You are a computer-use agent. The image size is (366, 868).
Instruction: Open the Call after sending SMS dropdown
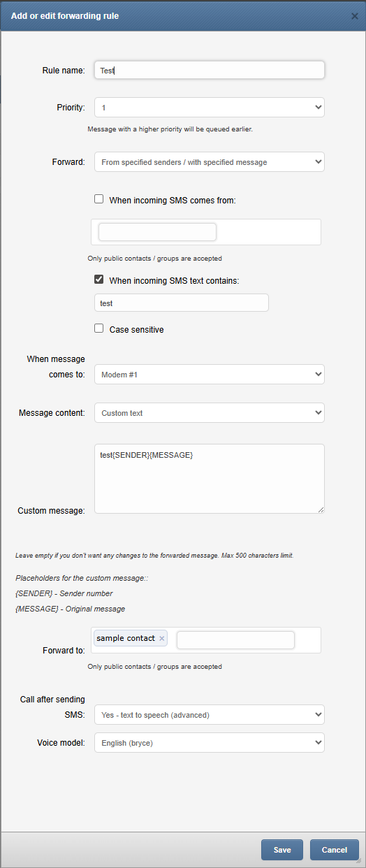point(210,715)
